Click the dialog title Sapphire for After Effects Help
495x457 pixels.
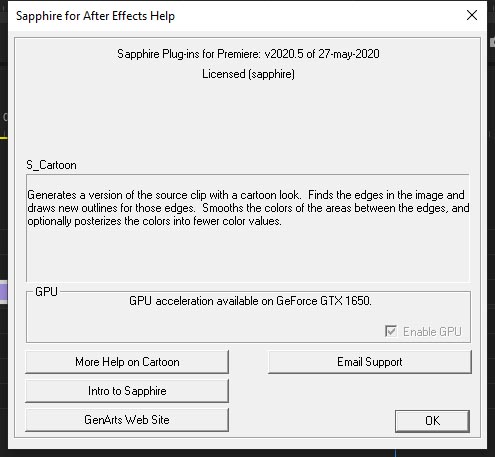point(95,16)
